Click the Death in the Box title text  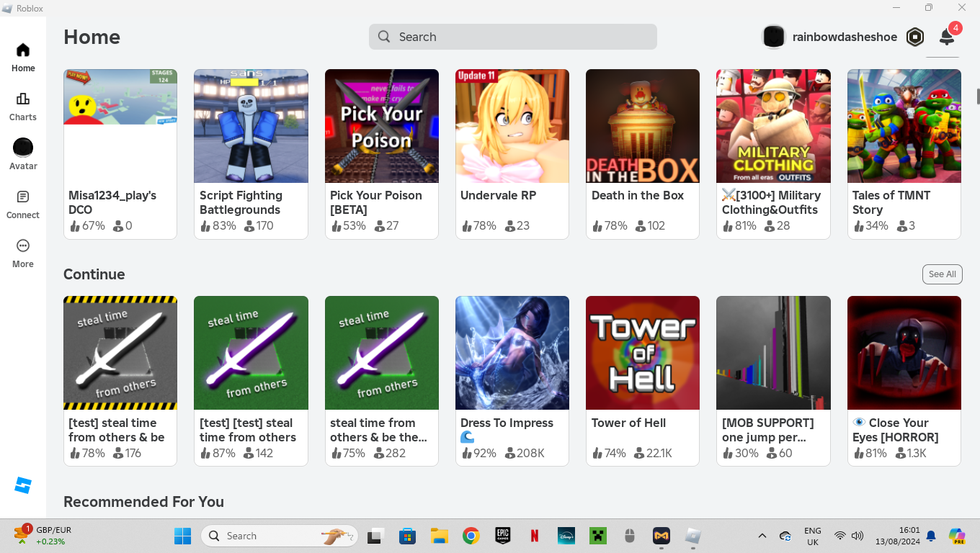(x=638, y=196)
